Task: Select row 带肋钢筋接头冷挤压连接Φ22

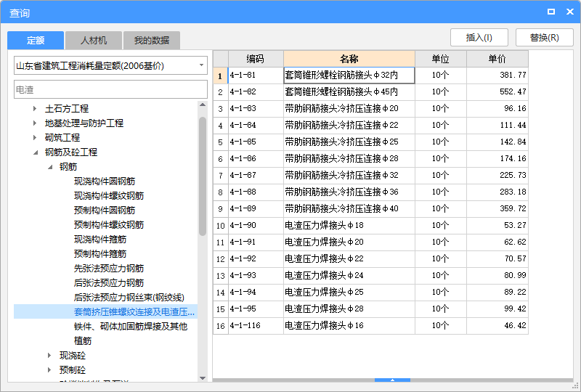Action: 349,126
